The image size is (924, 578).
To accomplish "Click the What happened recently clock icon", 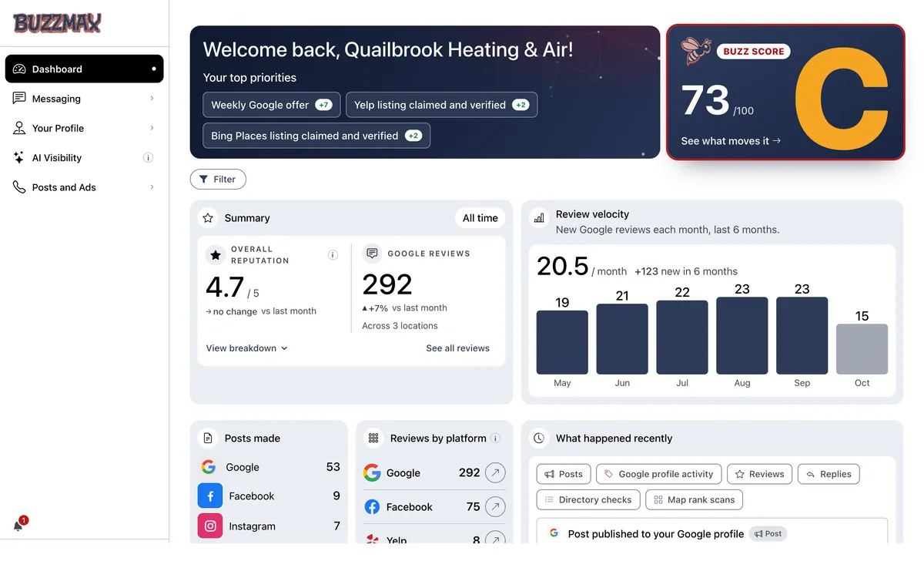I will tap(539, 439).
